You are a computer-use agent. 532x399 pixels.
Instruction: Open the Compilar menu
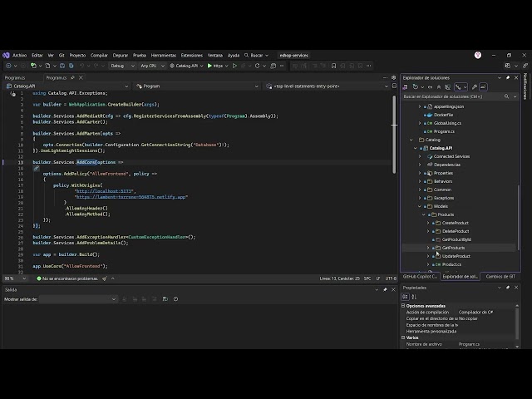pos(99,56)
